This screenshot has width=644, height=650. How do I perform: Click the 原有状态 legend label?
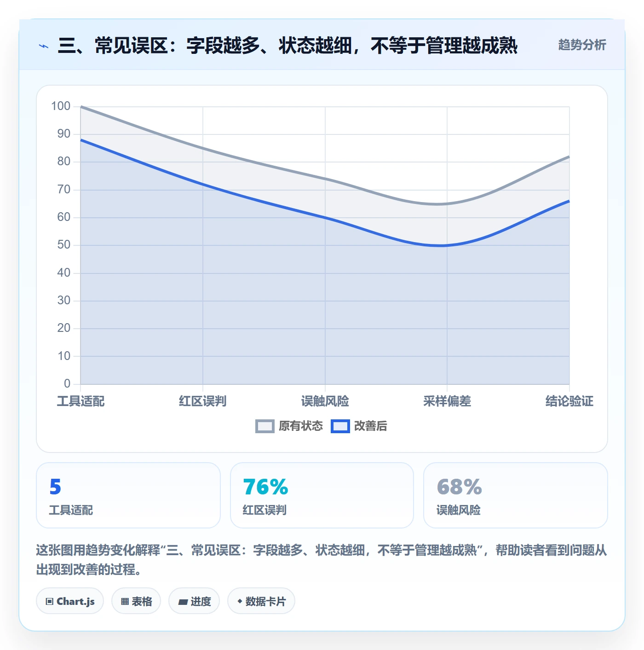301,426
